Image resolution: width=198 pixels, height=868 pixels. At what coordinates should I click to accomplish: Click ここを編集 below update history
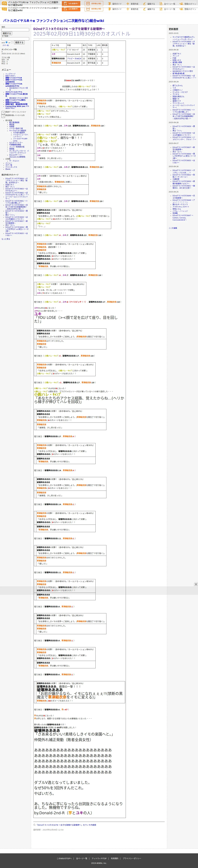tap(173, 228)
